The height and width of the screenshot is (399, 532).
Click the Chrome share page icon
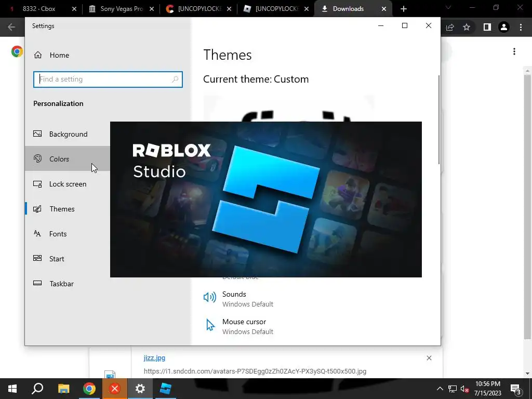450,27
